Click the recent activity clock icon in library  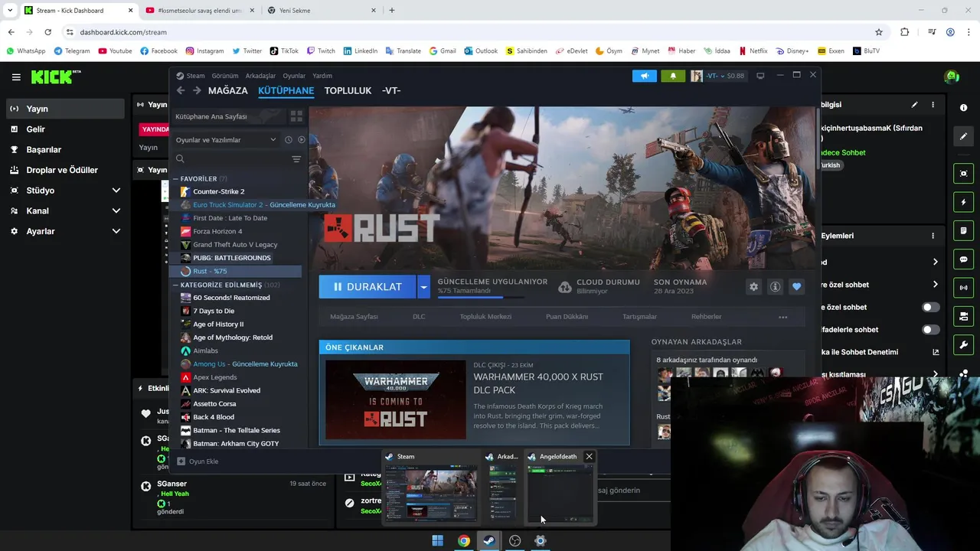[289, 140]
